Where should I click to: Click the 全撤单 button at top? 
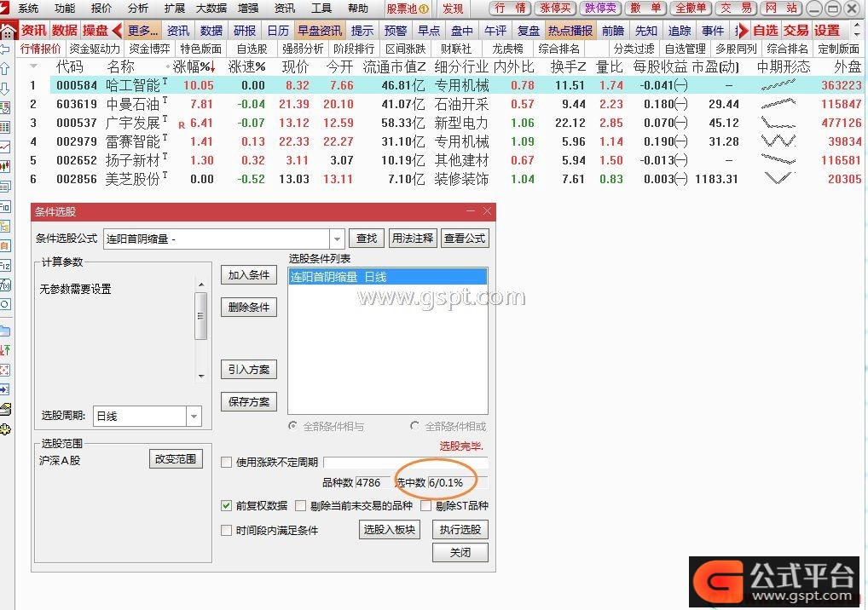coord(691,9)
